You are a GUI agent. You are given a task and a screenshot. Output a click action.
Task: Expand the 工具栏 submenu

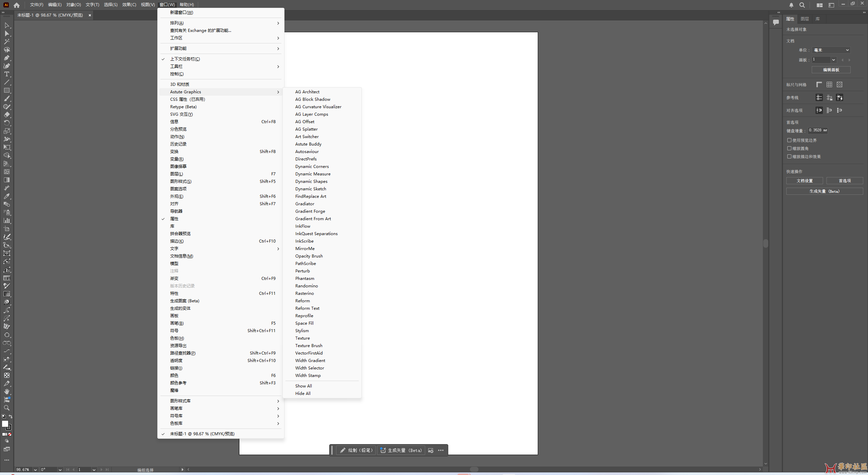coord(220,66)
